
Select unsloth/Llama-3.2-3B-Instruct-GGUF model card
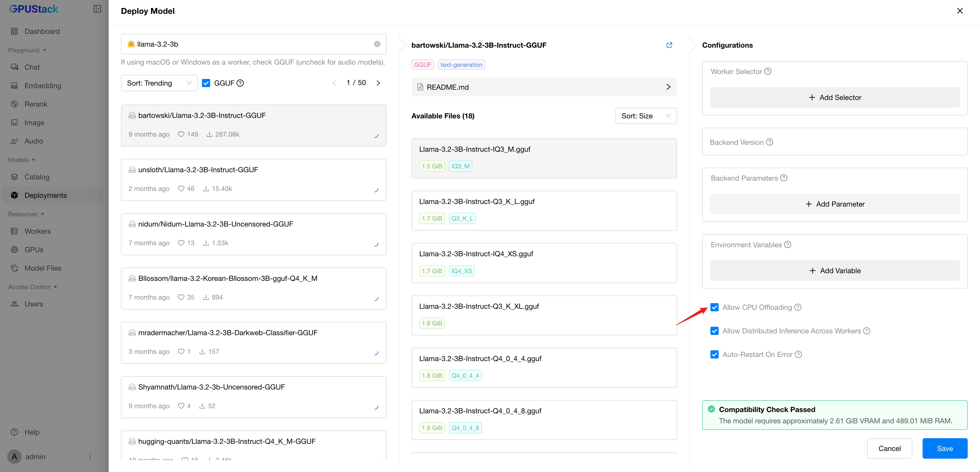point(253,180)
